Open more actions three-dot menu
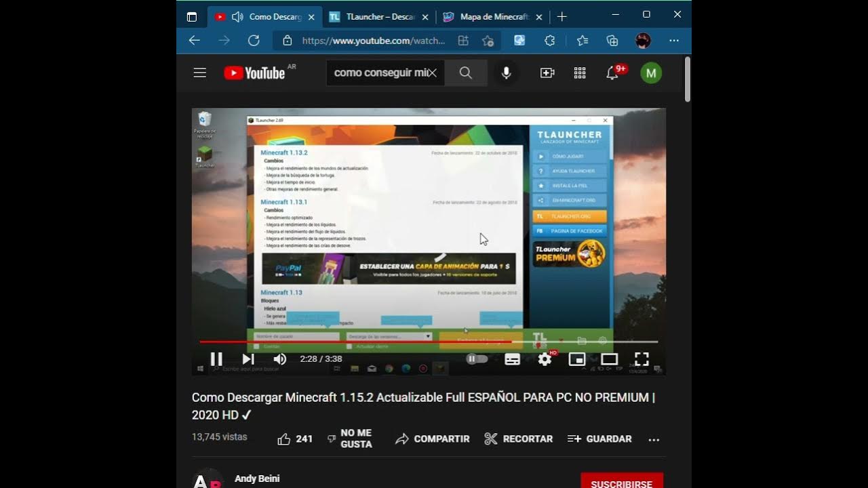 coord(654,439)
